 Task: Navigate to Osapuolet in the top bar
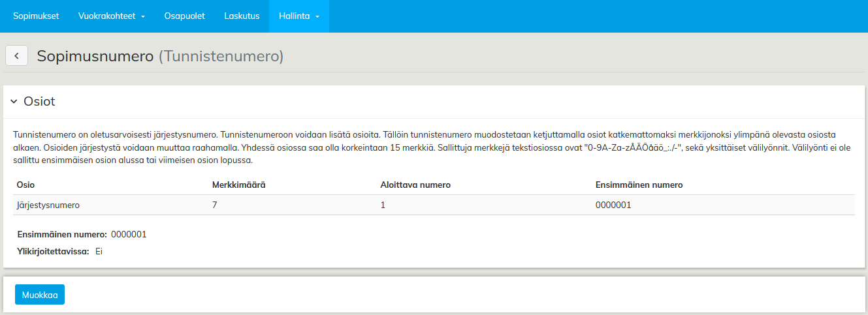[184, 16]
